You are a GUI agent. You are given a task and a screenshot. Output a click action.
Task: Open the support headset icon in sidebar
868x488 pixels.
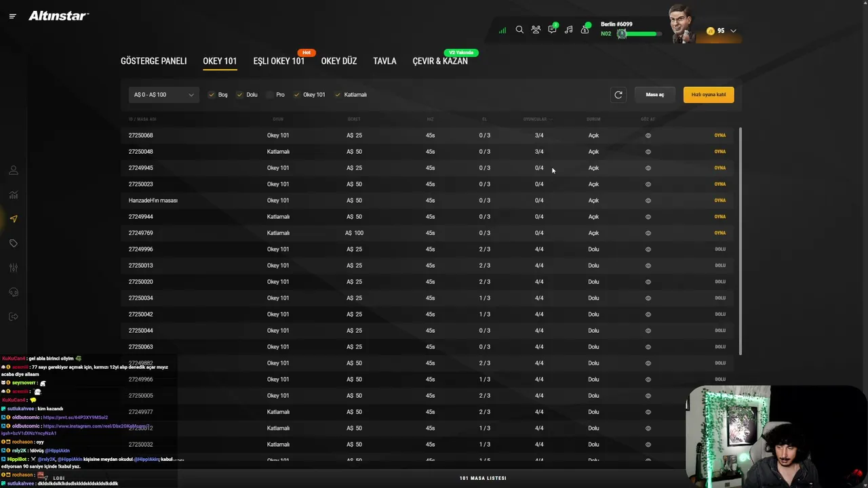tap(14, 292)
